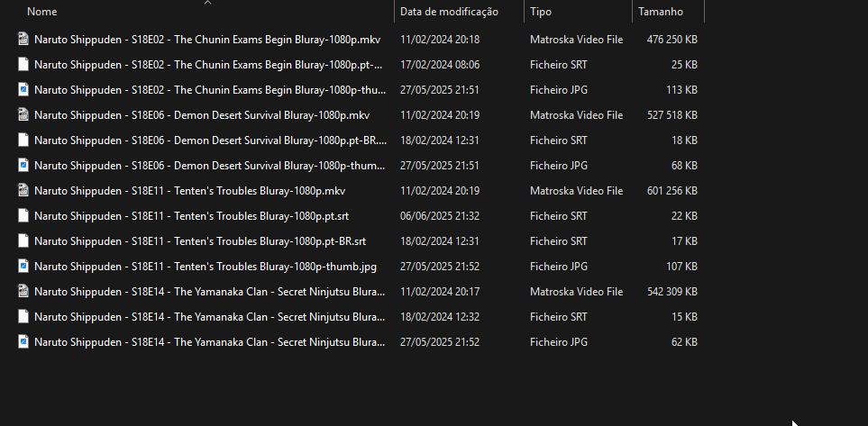Sort files by the Tipo column header

[x=540, y=12]
